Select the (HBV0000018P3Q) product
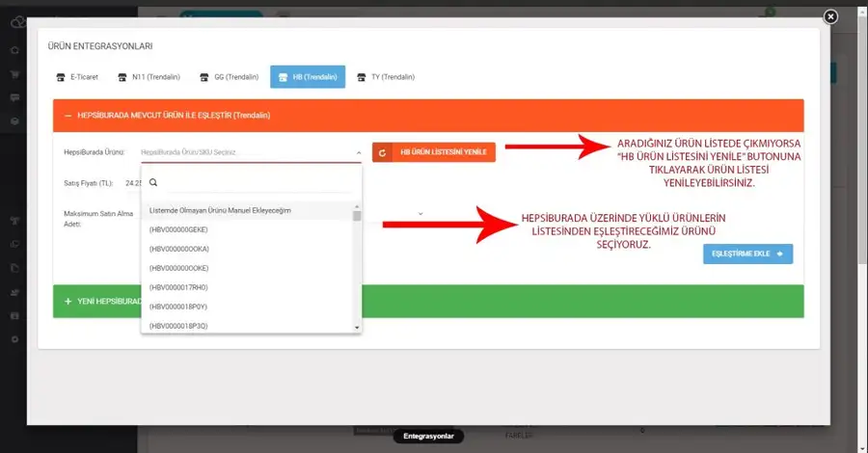 (247, 326)
